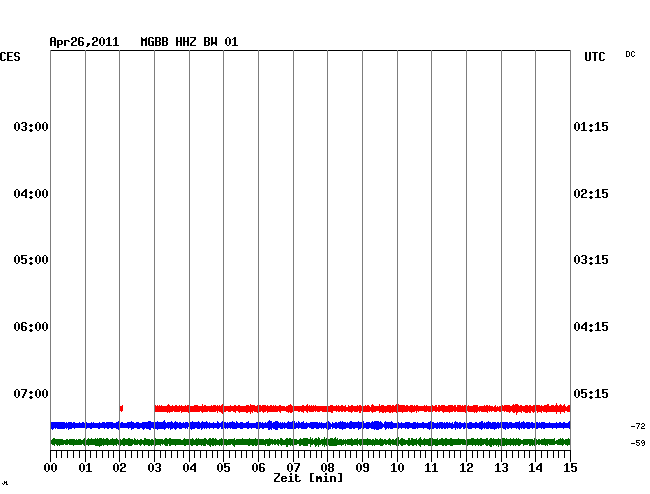650x494 pixels.
Task: Click the 'UTC' axis header
Action: click(595, 57)
